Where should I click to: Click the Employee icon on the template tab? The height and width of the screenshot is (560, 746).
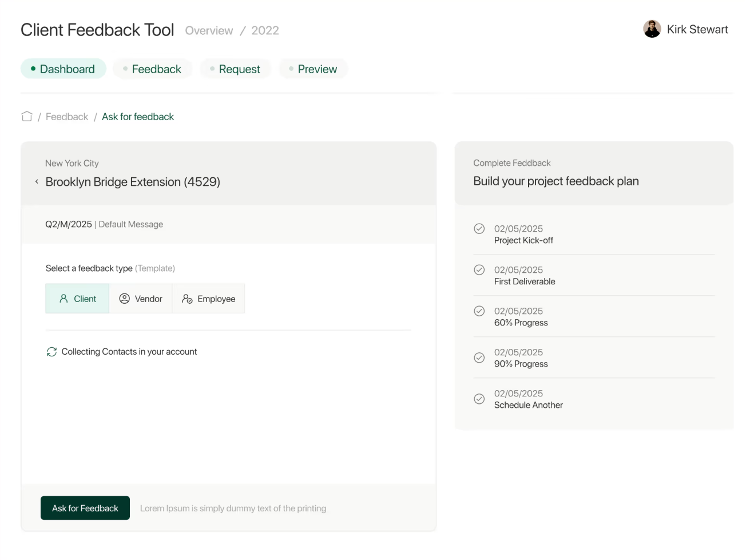tap(186, 298)
